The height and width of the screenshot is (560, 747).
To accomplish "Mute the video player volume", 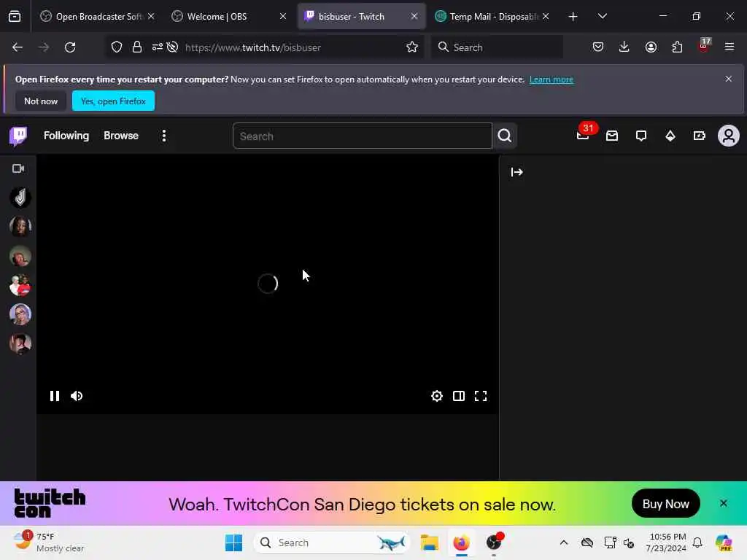I will 77,396.
